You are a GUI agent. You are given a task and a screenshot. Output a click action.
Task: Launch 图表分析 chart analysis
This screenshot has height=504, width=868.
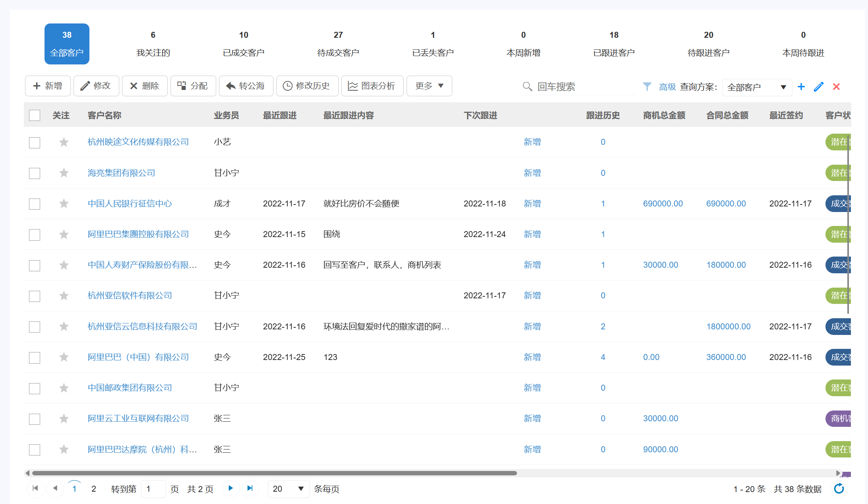[x=372, y=86]
